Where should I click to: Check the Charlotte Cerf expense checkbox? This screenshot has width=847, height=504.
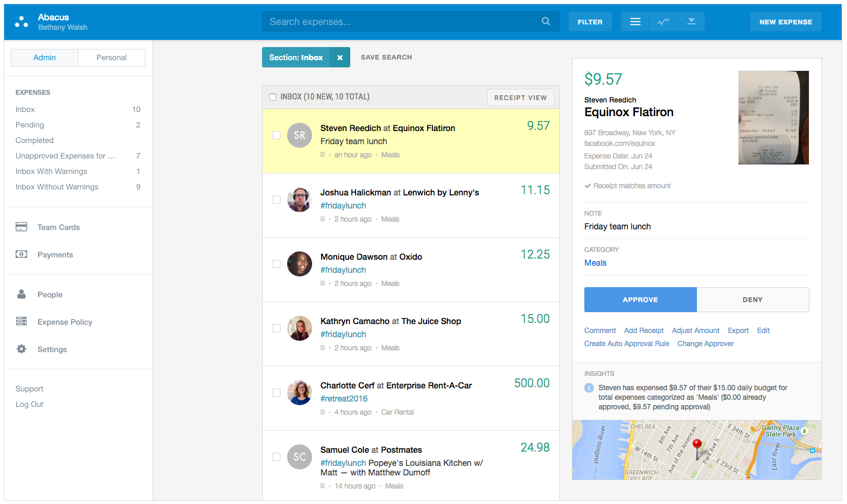click(x=276, y=393)
